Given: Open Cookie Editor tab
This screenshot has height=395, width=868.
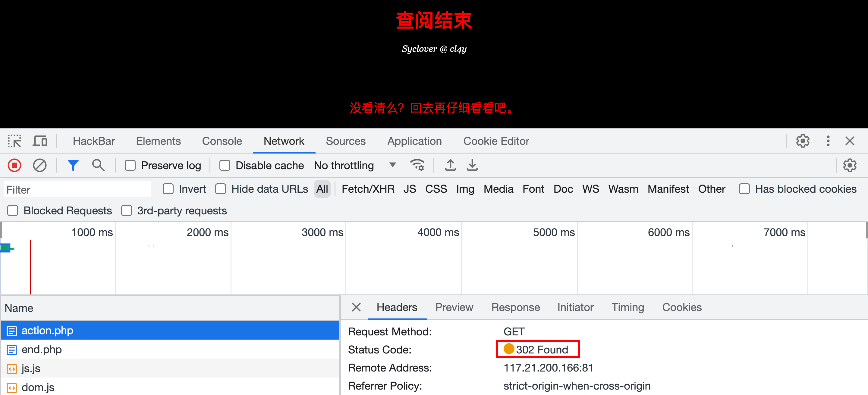Looking at the screenshot, I should [496, 141].
